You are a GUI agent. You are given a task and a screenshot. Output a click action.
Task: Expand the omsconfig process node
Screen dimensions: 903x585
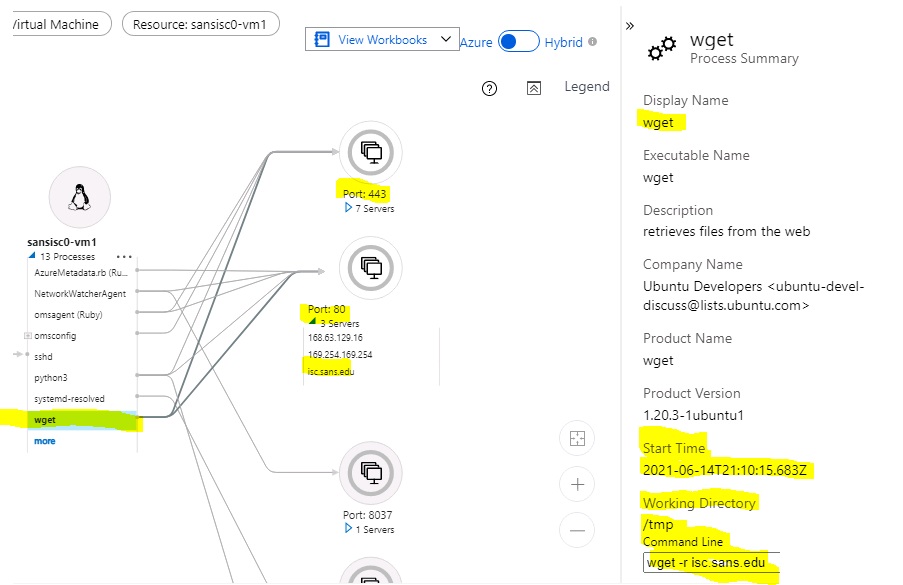[x=28, y=336]
